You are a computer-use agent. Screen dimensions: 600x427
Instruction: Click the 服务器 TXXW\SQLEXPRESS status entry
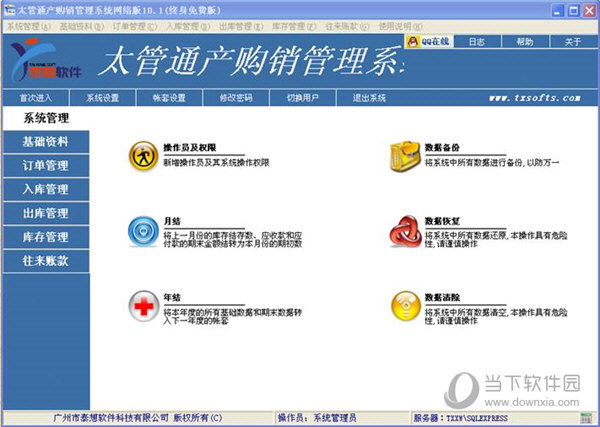click(460, 418)
